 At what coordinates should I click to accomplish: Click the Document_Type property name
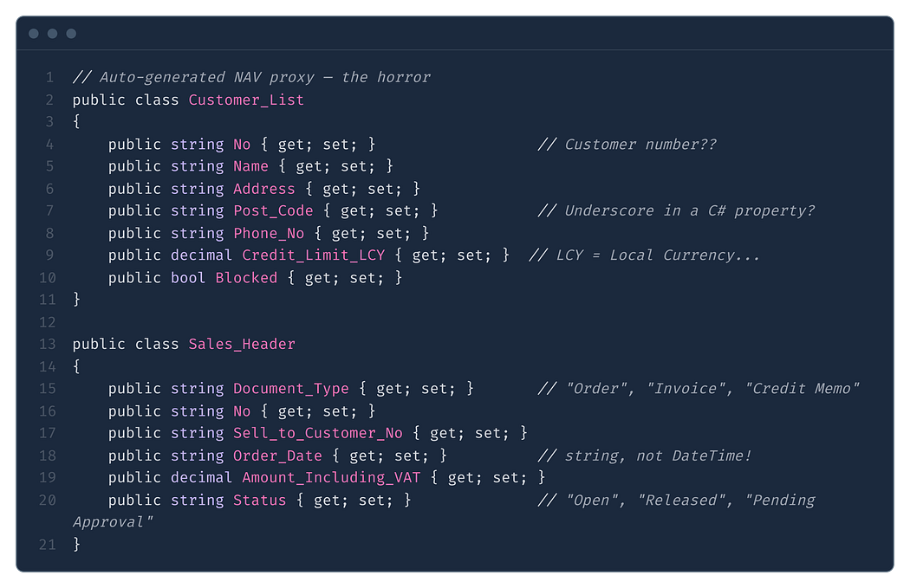coord(290,389)
